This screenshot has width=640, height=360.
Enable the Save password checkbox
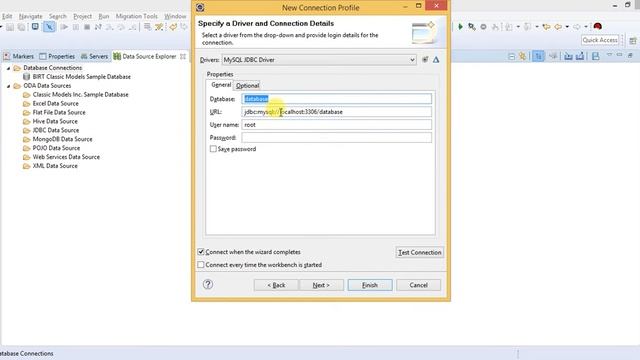click(213, 149)
